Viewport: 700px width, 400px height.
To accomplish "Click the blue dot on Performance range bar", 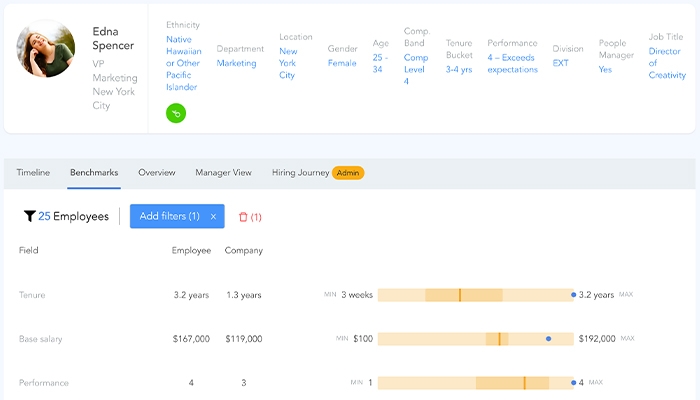I will [x=573, y=382].
